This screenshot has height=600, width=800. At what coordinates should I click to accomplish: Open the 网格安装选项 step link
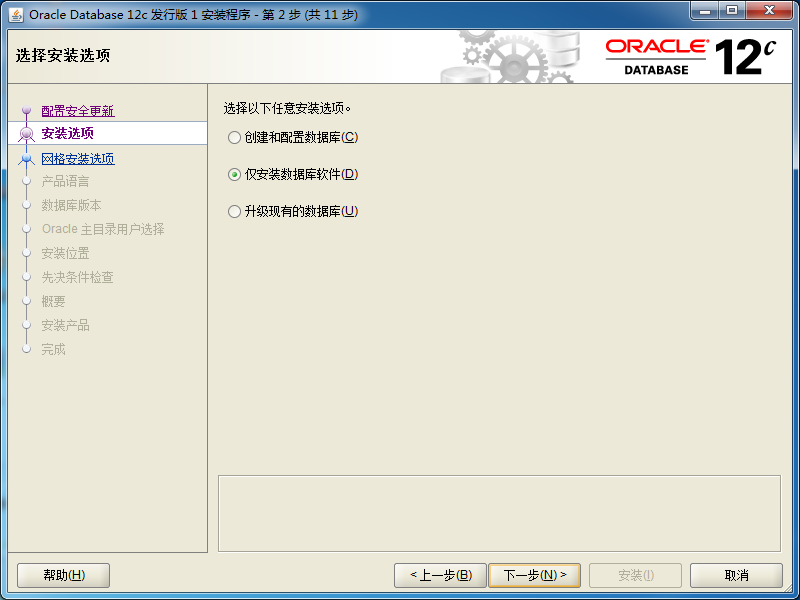coord(78,159)
